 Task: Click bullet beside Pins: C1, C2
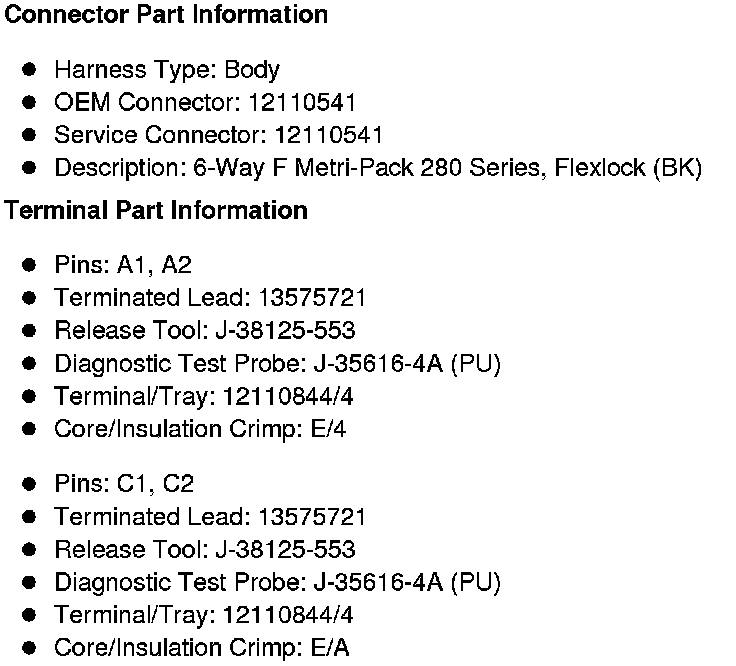[29, 484]
